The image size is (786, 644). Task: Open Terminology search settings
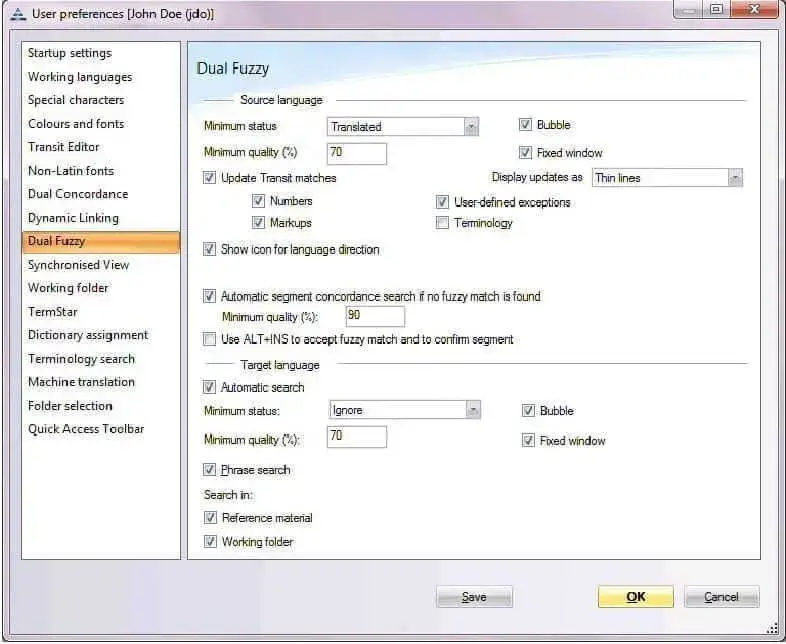coord(81,359)
